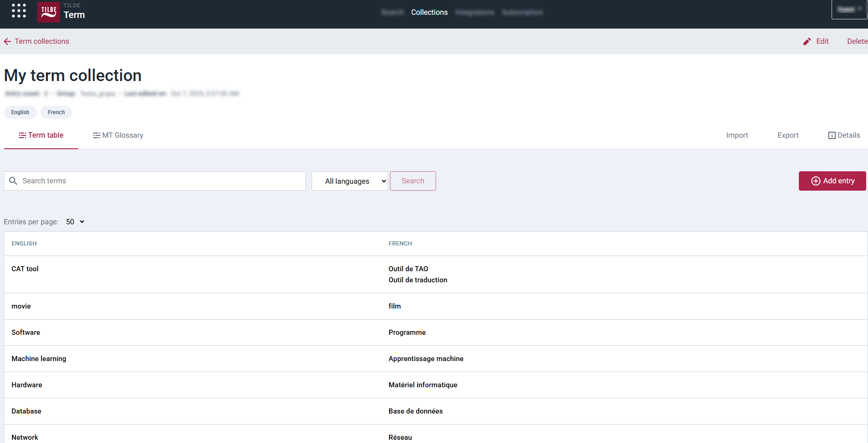
Task: Click the Export link
Action: pos(788,135)
